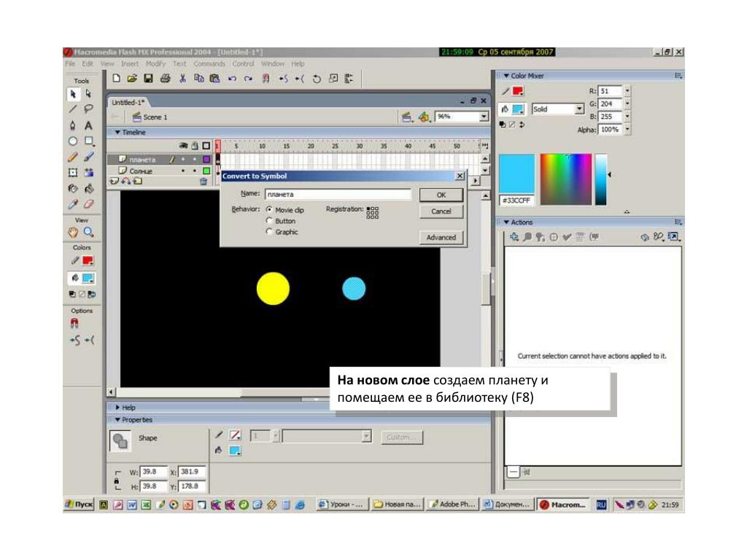
Task: Select the Oval tool
Action: click(73, 141)
